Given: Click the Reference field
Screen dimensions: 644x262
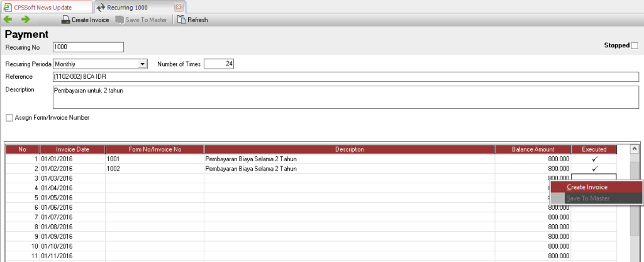Looking at the screenshot, I should 346,77.
